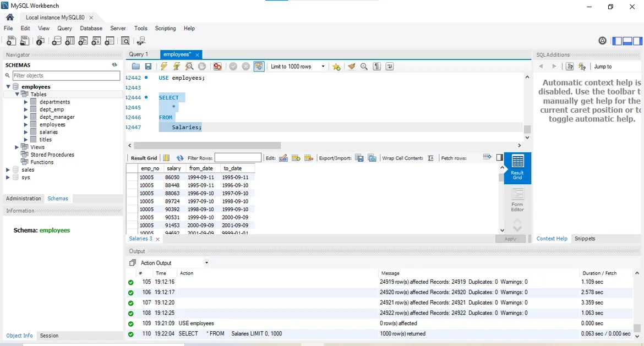Toggle invisible characters display (pilcrow icon)
Screen dimensions: 644x346
[x=377, y=67]
